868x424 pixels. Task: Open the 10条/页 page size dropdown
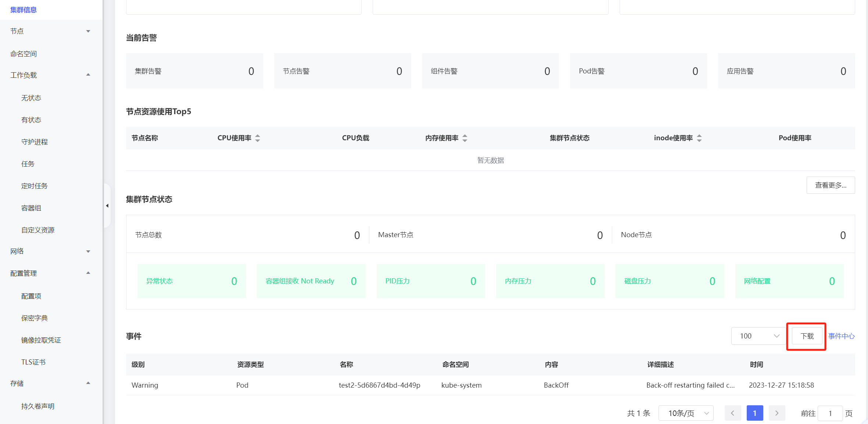686,413
